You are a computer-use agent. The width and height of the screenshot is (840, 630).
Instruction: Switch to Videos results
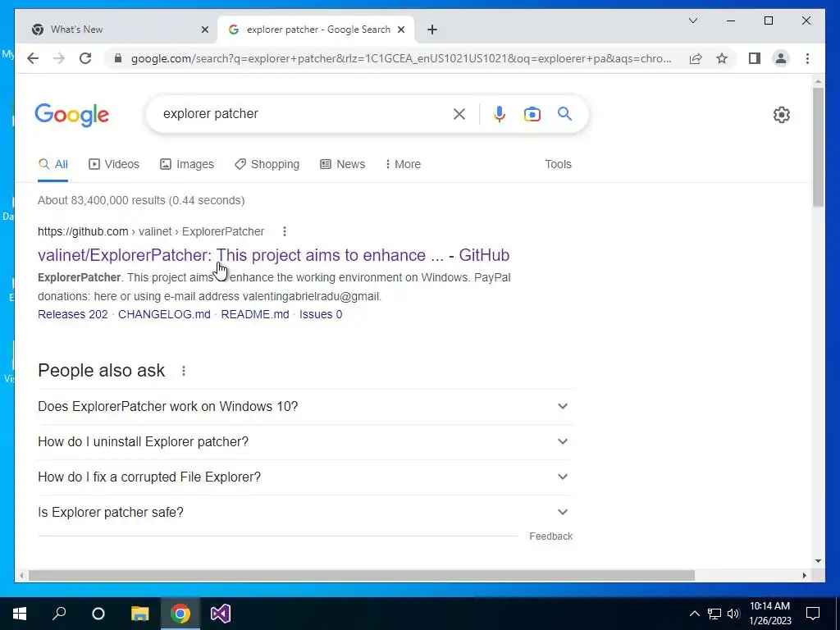[113, 164]
